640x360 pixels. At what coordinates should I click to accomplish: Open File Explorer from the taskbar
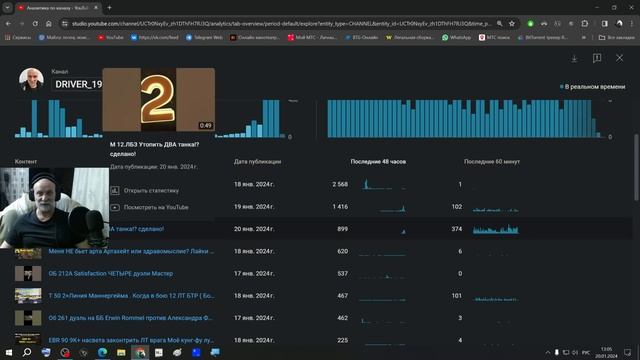pos(121,352)
